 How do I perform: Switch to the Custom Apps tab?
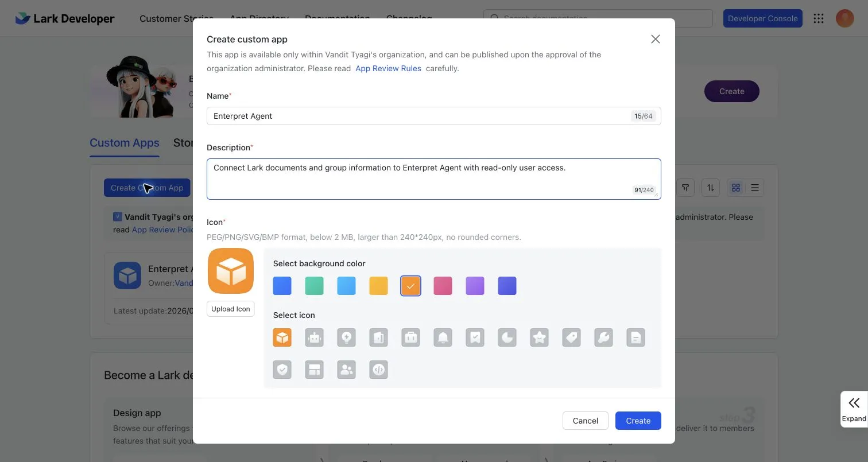[x=125, y=143]
